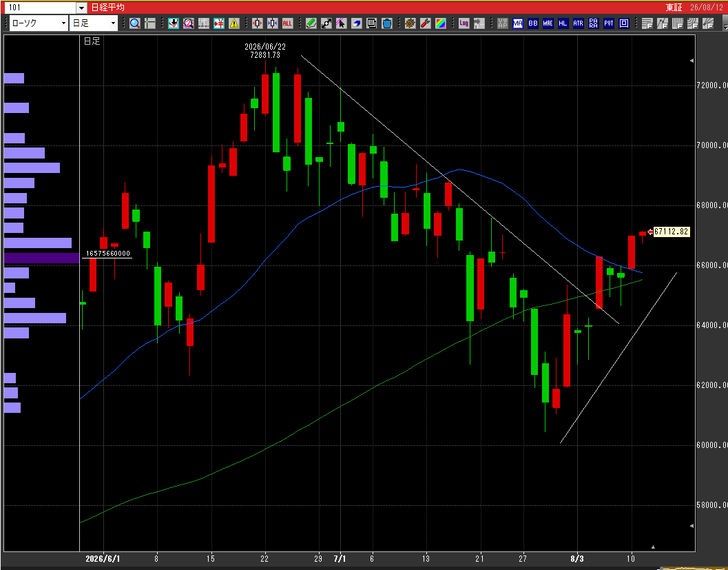Image resolution: width=728 pixels, height=570 pixels.
Task: Click the candlestick with blue arrows icon
Action: 273,23
